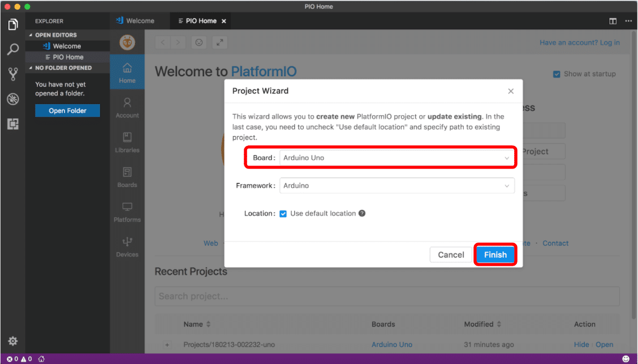Open the Libraries section in PIO sidebar
Image resolution: width=638 pixels, height=364 pixels.
point(127,142)
